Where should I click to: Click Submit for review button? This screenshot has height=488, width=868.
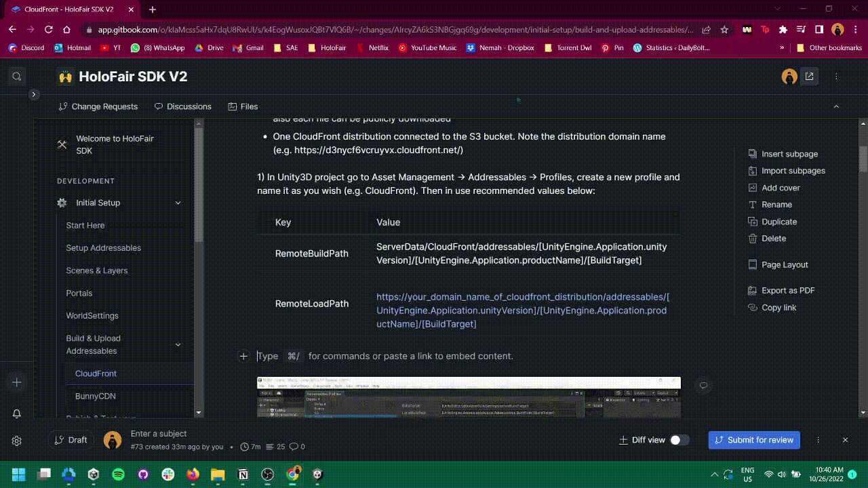click(x=754, y=440)
